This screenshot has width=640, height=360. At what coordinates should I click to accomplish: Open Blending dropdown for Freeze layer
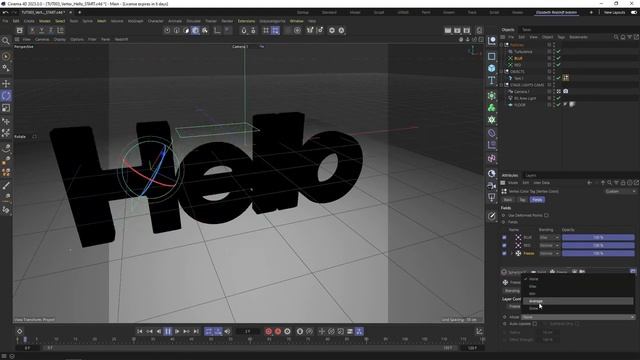549,253
